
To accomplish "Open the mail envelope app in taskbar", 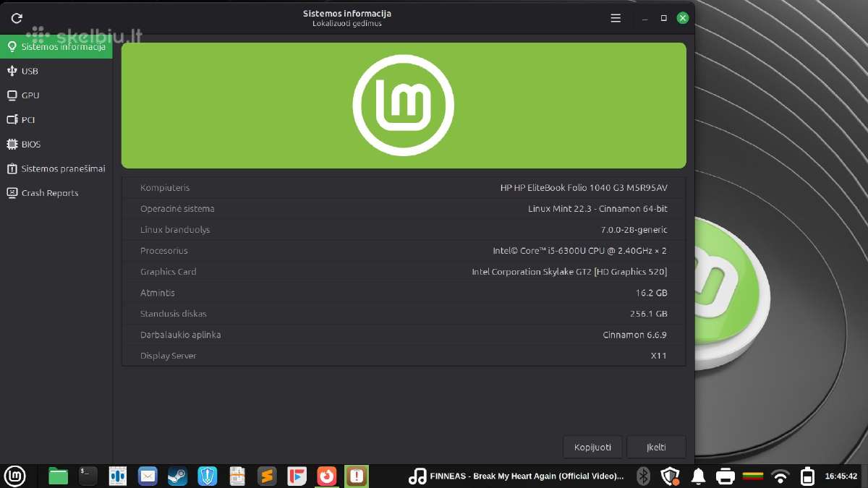I will [x=148, y=476].
